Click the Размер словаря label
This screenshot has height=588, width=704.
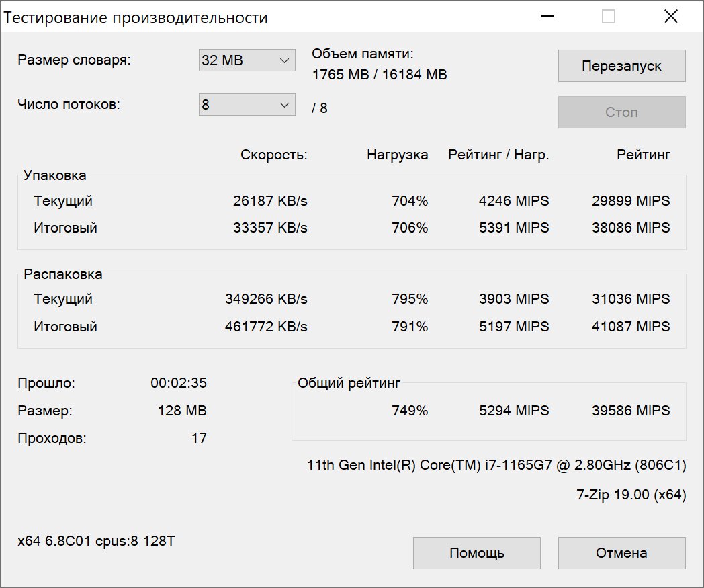(x=74, y=60)
